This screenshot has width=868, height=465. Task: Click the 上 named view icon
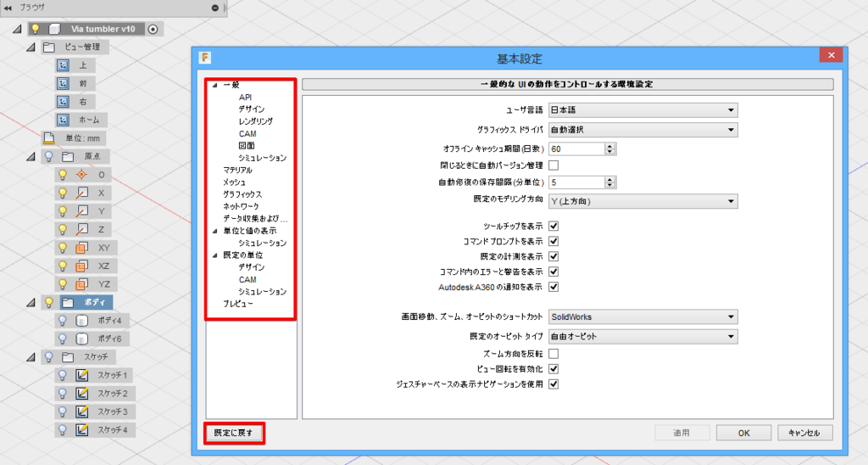(63, 65)
